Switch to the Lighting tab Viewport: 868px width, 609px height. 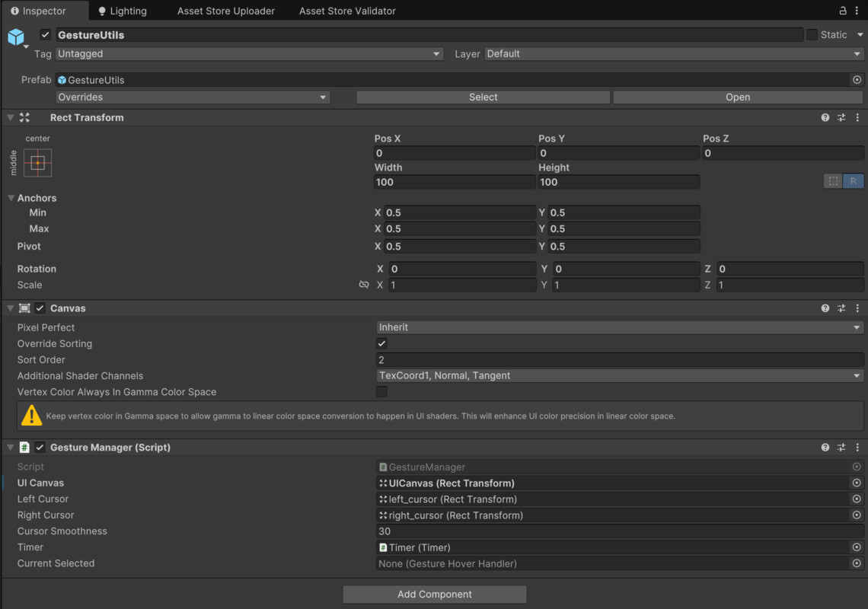click(x=122, y=11)
